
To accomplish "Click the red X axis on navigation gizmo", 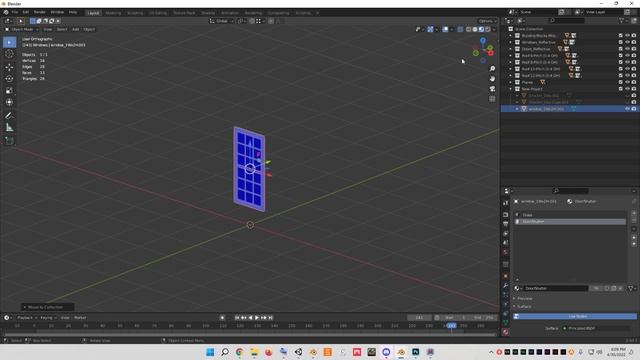I will click(x=491, y=53).
